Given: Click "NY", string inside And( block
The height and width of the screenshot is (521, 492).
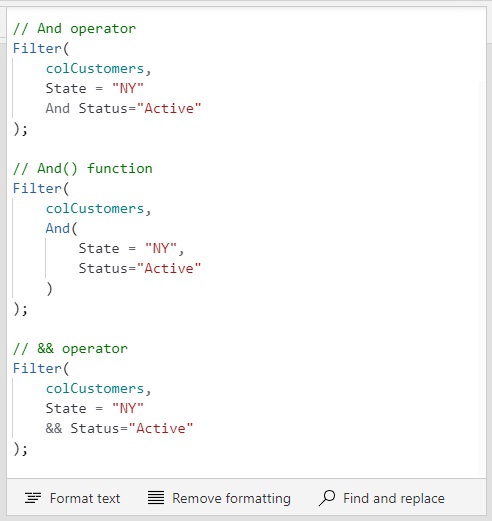Looking at the screenshot, I should 164,249.
